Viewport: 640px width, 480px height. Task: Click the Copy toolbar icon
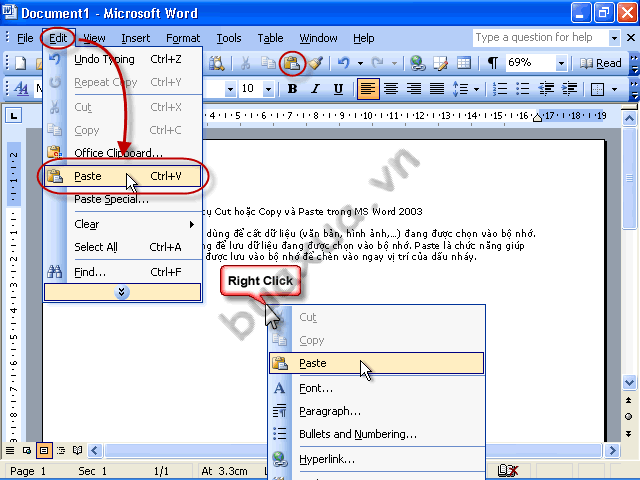tap(268, 63)
